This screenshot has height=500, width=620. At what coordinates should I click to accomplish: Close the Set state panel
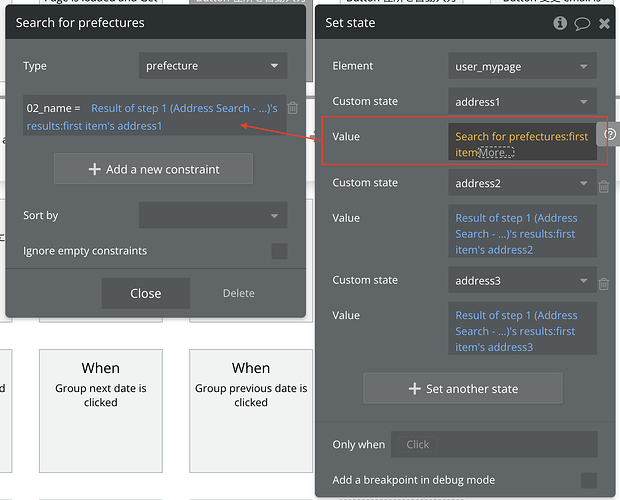point(604,23)
